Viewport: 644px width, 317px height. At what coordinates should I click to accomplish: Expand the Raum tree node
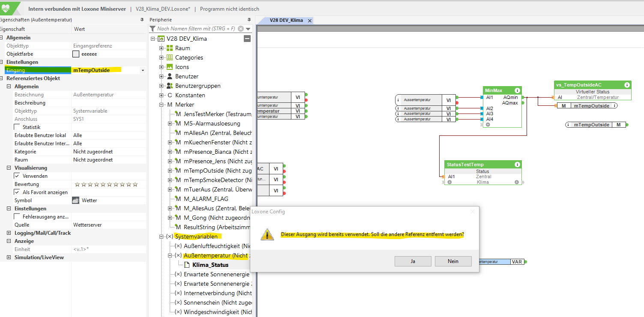[x=162, y=48]
